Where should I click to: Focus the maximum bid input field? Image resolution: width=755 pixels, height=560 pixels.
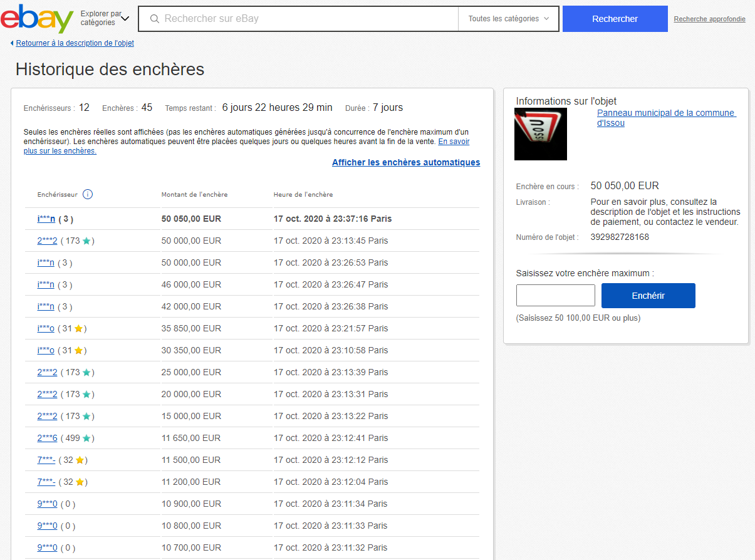[x=555, y=296]
